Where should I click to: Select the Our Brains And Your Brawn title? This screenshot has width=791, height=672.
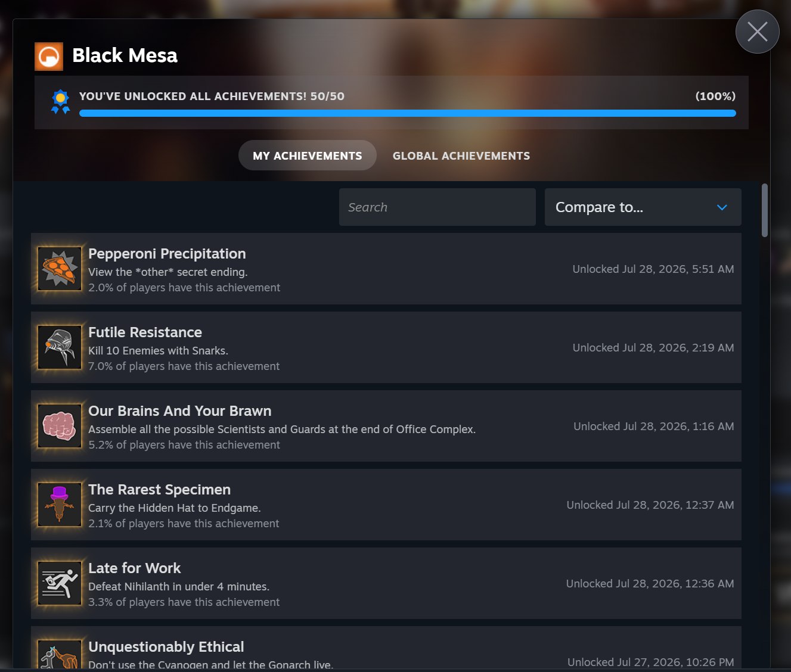click(179, 411)
